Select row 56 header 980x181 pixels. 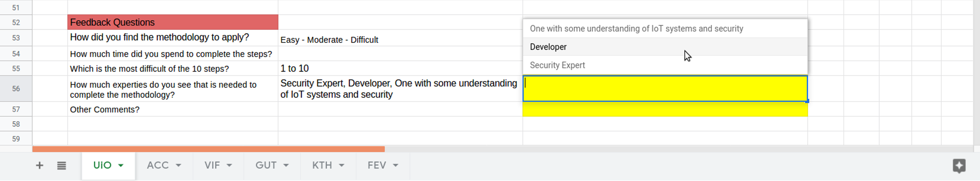(x=16, y=89)
